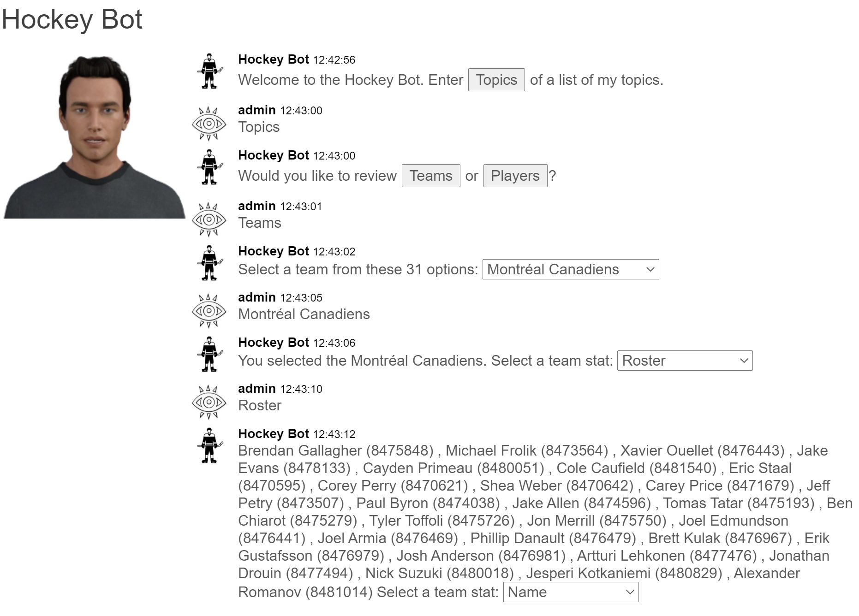859x616 pixels.
Task: Click the Hockey Bot sender name at 12:43:12
Action: click(x=274, y=434)
